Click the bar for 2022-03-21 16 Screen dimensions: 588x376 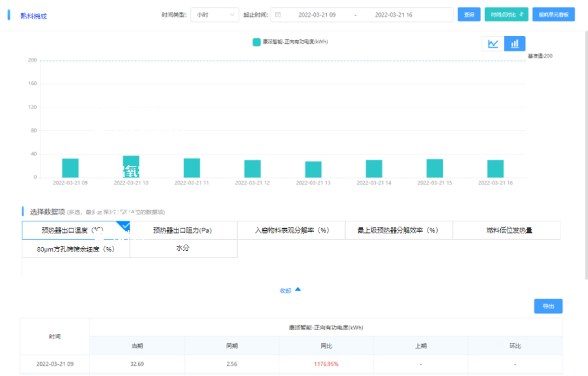click(x=495, y=169)
